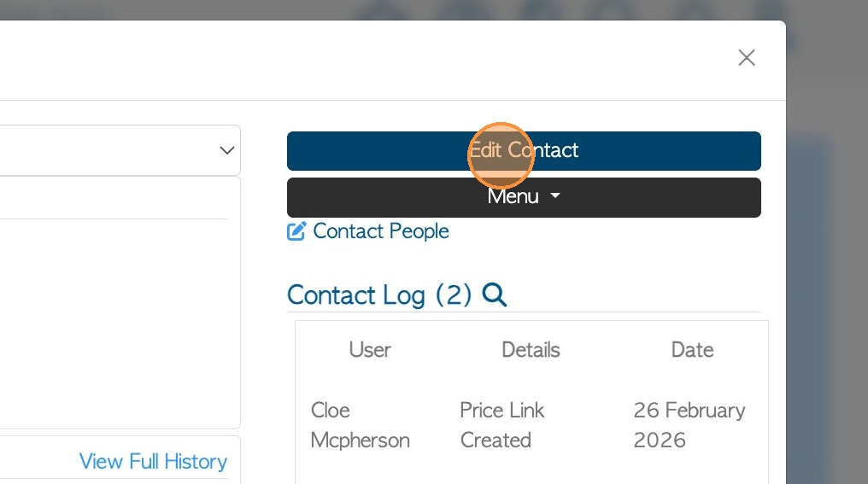Click the small caret beside the Menu label
The width and height of the screenshot is (868, 484).
(x=555, y=196)
